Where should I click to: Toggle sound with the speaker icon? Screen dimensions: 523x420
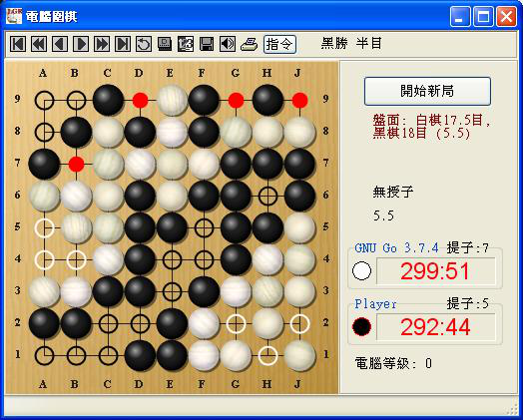tap(228, 44)
